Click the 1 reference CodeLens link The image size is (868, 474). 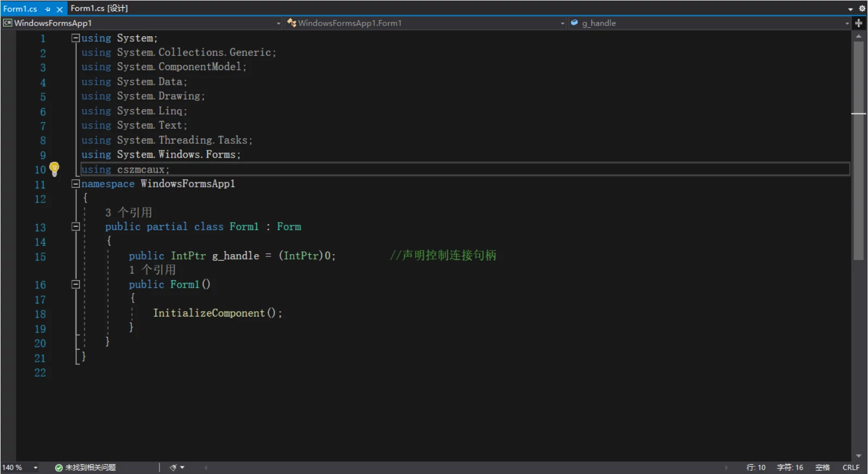tap(152, 270)
